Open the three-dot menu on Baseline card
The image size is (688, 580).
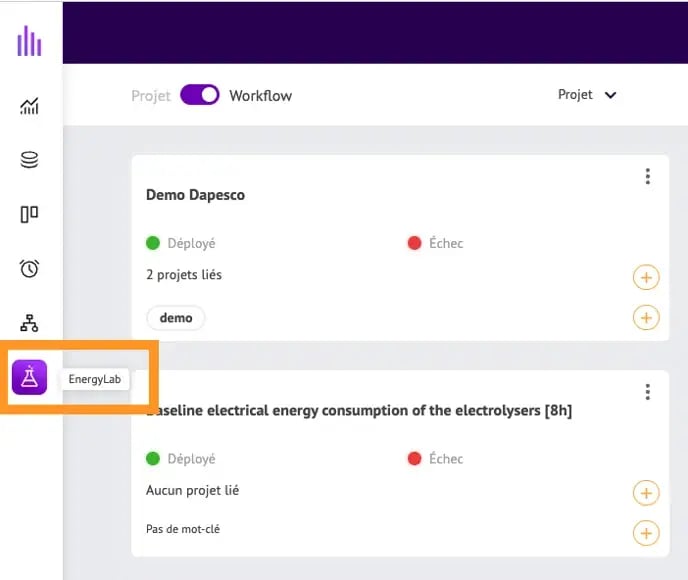coord(647,391)
